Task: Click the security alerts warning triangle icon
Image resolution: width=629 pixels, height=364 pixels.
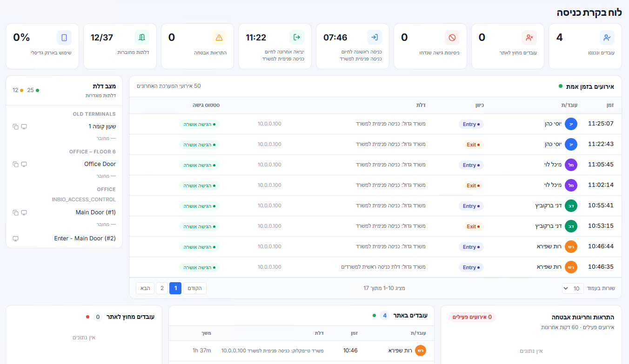Action: pos(219,38)
